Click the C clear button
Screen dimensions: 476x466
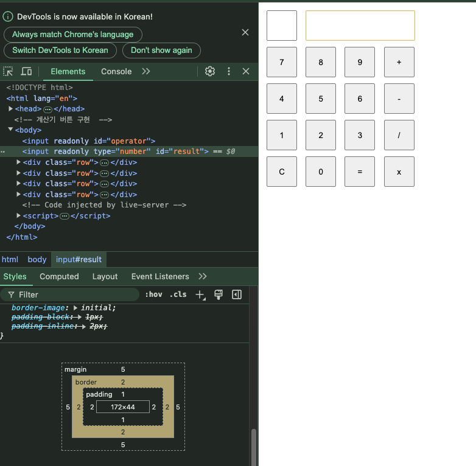(x=282, y=172)
